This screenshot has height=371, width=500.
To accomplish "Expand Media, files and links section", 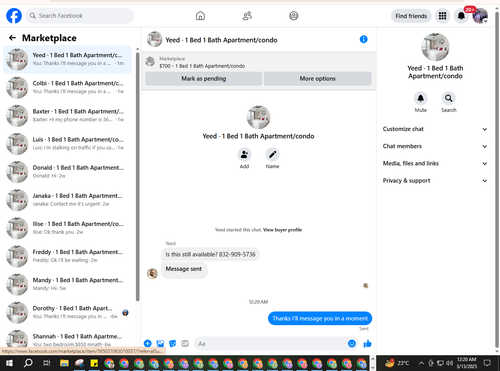I will [435, 163].
